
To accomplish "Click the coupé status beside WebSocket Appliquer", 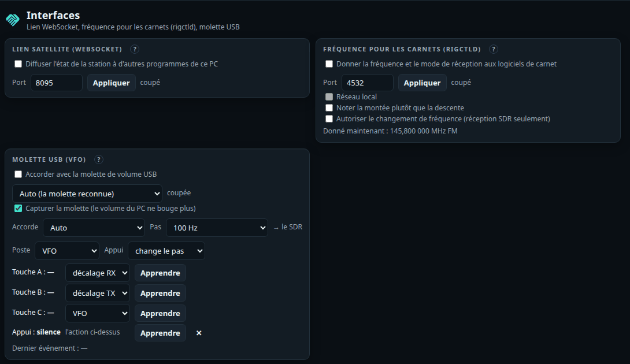I will [150, 83].
